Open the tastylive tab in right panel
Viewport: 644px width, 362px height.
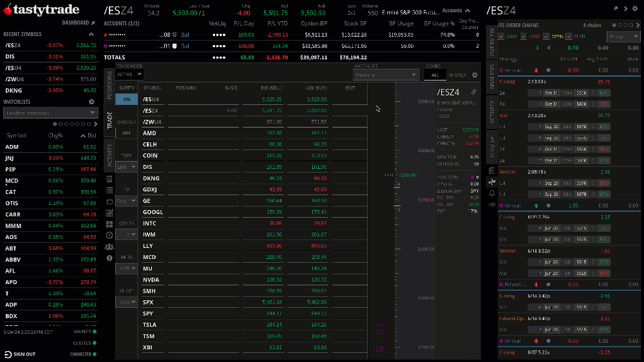pos(491,147)
